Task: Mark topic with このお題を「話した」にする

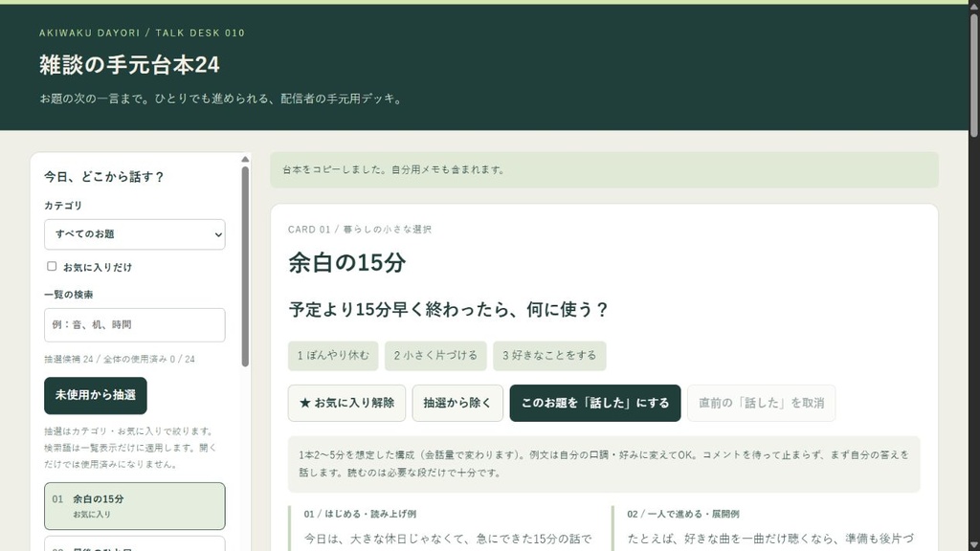Action: (x=595, y=403)
